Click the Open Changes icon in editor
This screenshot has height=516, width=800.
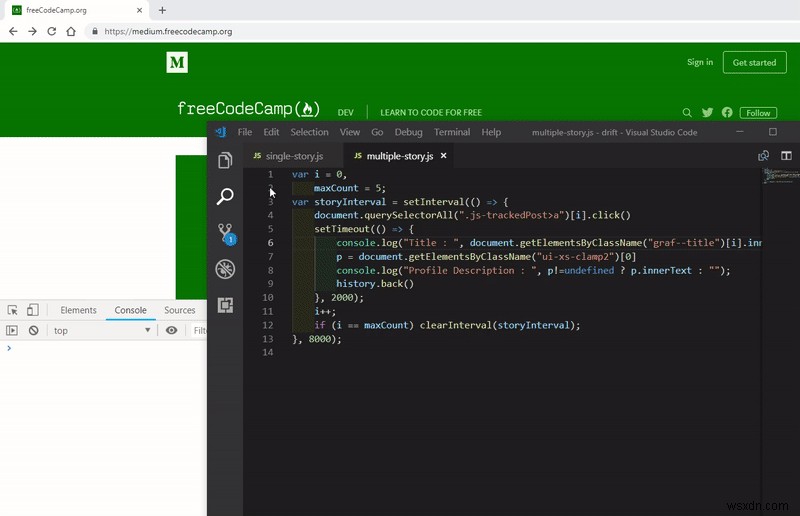tap(763, 156)
